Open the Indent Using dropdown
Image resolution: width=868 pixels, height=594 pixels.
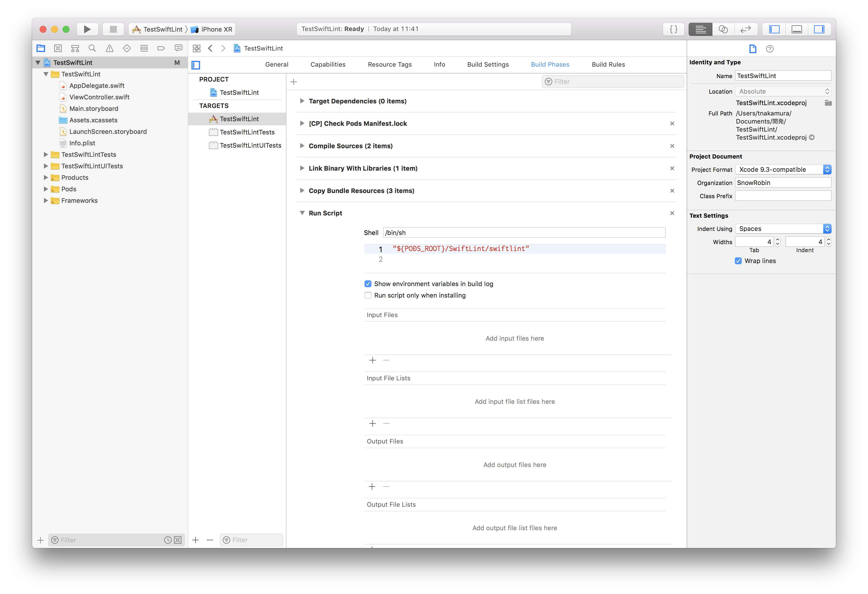pyautogui.click(x=783, y=229)
